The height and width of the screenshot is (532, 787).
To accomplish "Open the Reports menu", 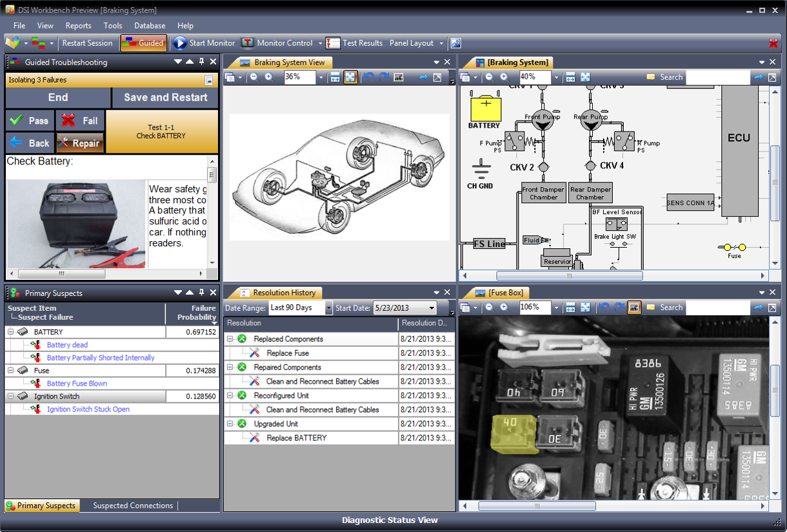I will pos(78,26).
